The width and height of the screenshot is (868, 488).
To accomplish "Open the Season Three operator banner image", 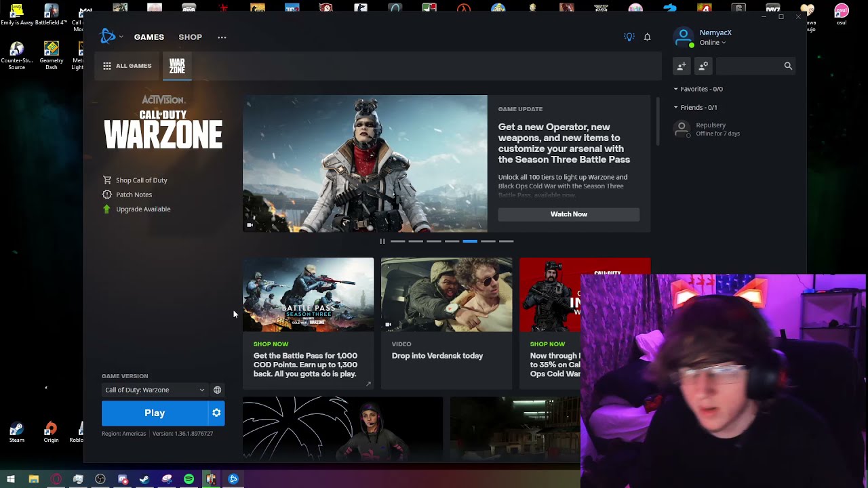I will tap(365, 163).
